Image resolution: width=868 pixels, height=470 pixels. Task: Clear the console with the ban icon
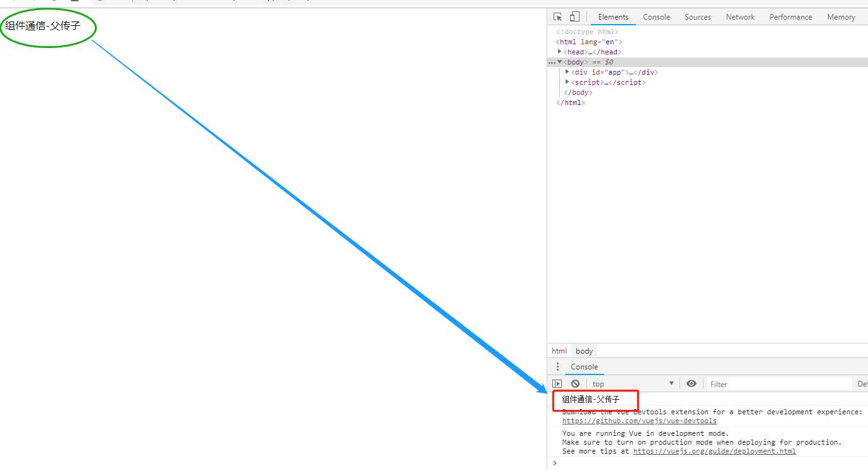tap(575, 384)
